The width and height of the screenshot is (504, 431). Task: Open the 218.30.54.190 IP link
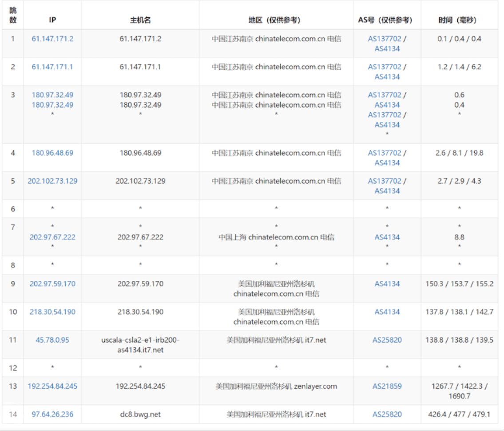(x=52, y=312)
